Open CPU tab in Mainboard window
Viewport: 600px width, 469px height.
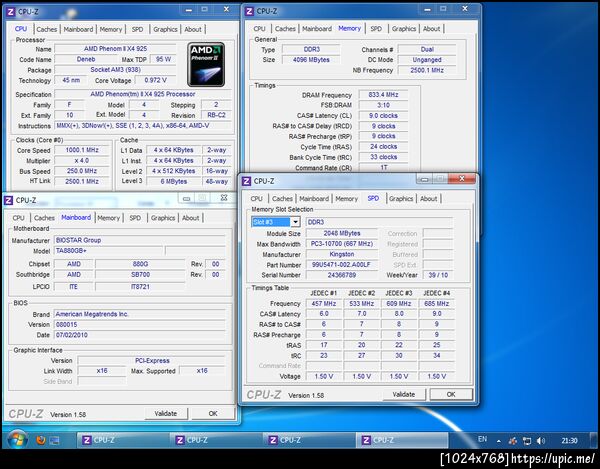(18, 218)
